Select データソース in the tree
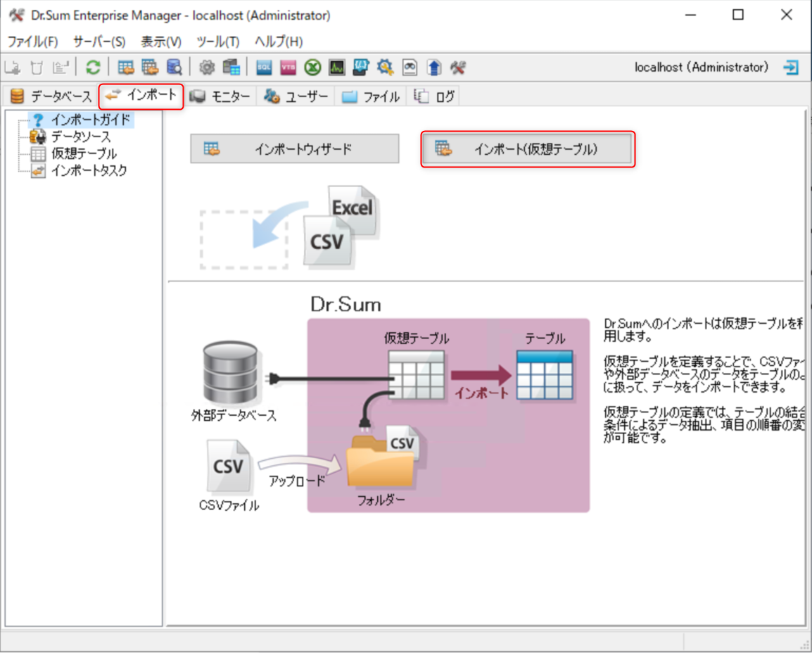 80,137
